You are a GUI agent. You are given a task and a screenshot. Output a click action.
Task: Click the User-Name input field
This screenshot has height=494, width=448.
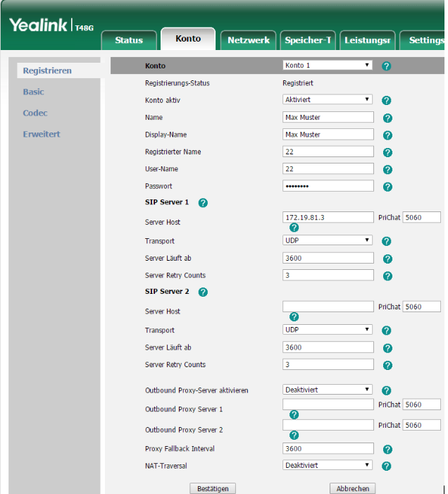coord(328,169)
